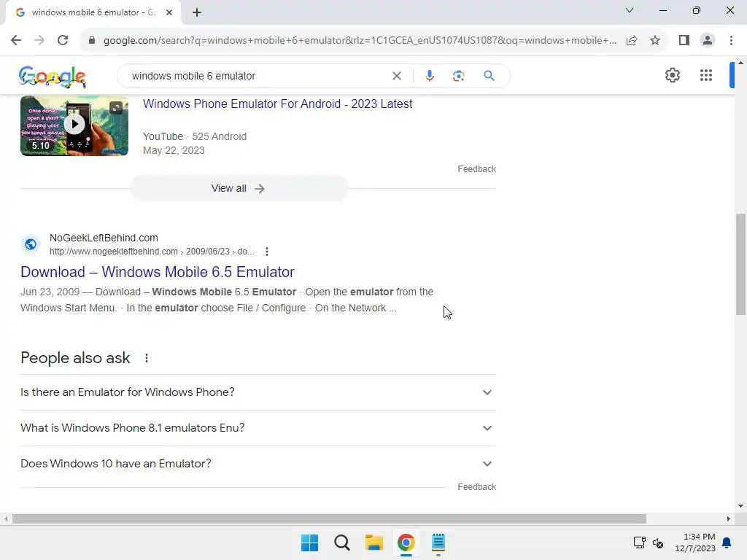Reload the current page

coord(63,40)
